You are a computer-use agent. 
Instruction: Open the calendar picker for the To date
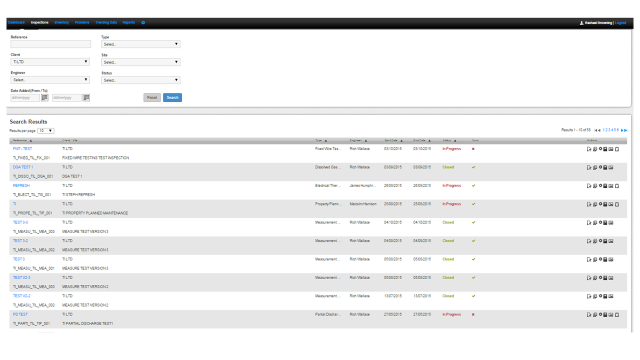pyautogui.click(x=87, y=98)
